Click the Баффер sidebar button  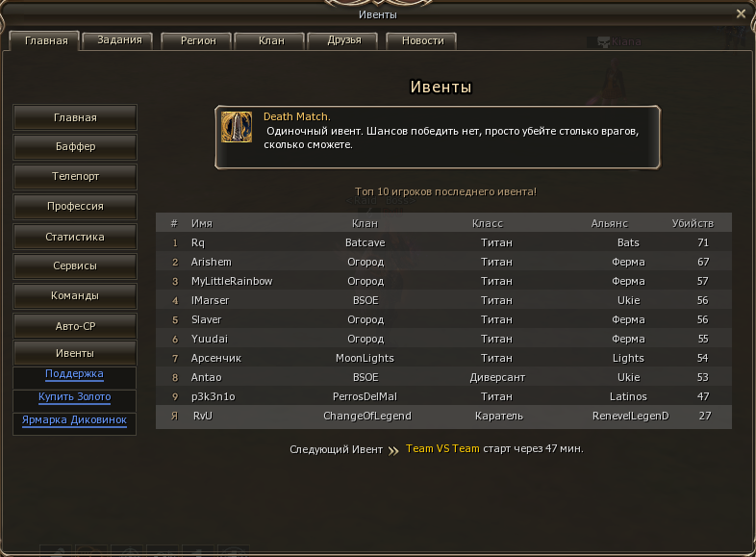[75, 147]
